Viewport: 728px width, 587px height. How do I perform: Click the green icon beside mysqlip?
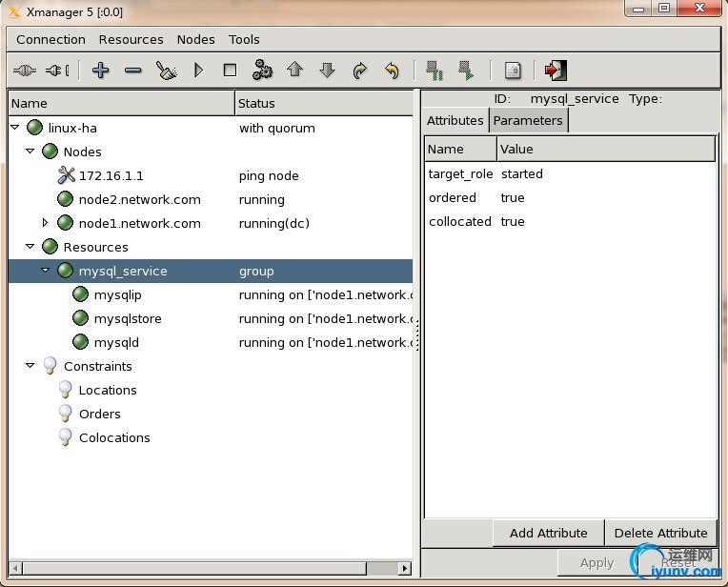(x=80, y=293)
